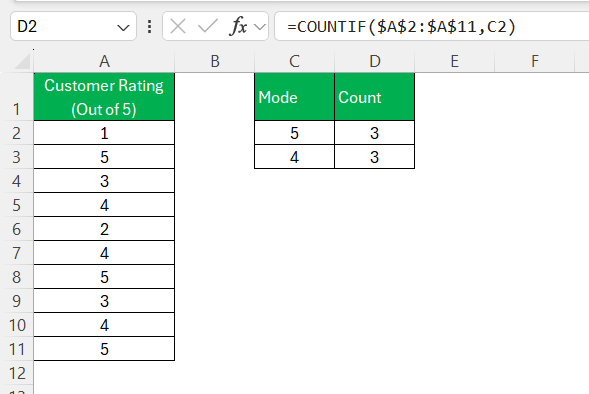
Task: Select row 1 header
Action: tap(17, 97)
